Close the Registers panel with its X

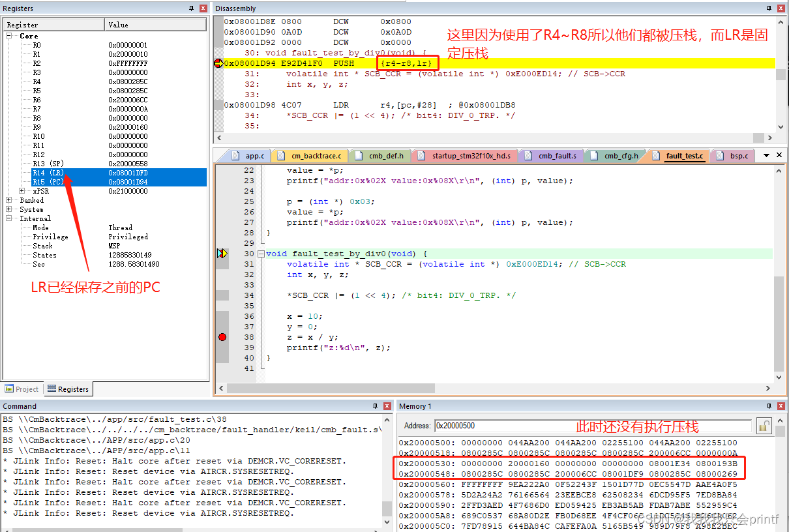203,8
